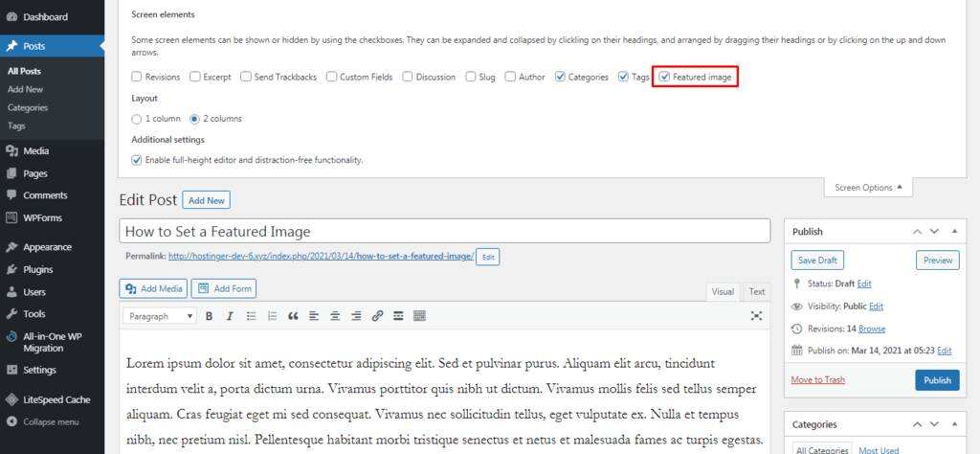Insert a numbered list
The image size is (980, 454).
coord(272,316)
